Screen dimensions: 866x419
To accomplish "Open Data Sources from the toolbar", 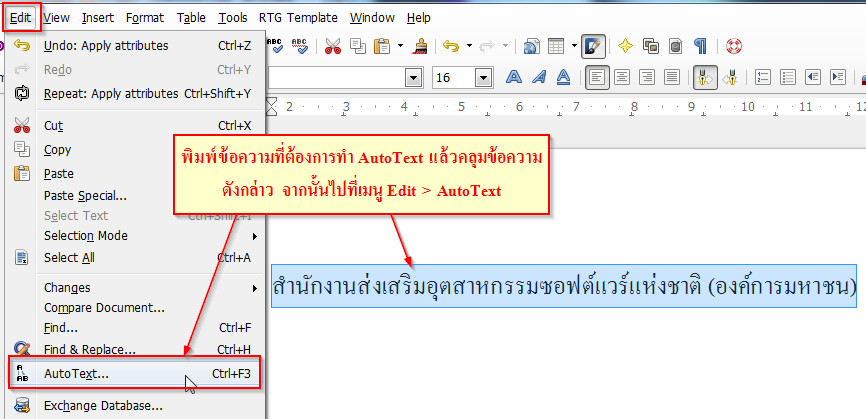I will pos(675,46).
